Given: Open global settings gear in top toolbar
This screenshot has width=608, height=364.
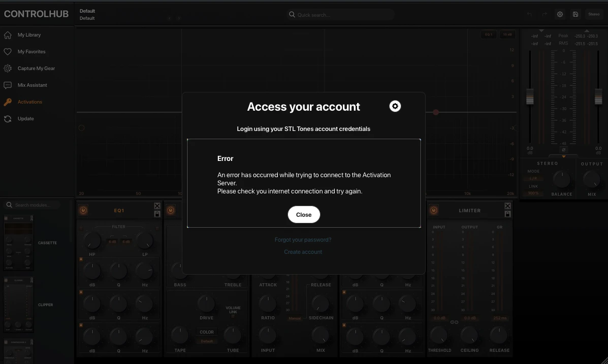Looking at the screenshot, I should tap(560, 14).
